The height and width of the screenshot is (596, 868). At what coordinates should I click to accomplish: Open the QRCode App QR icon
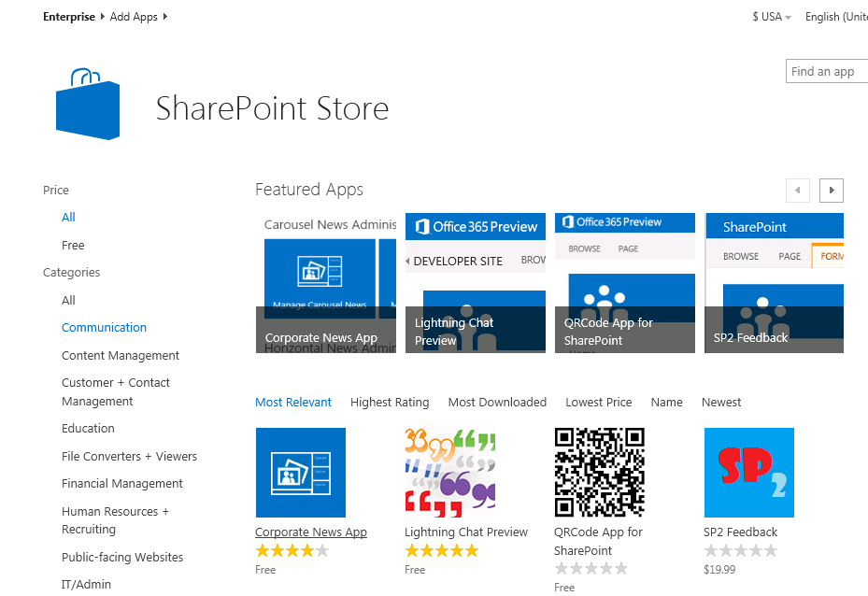[600, 473]
